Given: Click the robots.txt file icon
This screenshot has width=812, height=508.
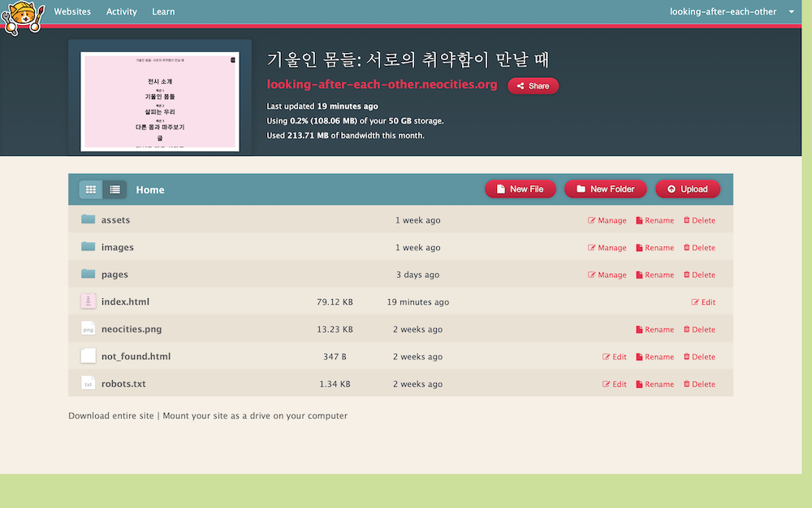Looking at the screenshot, I should (x=88, y=383).
